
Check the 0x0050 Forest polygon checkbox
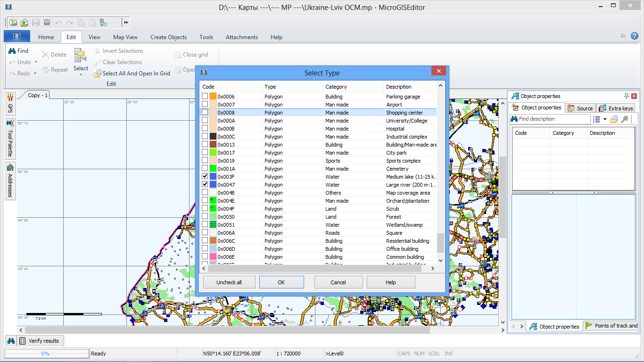tap(205, 217)
